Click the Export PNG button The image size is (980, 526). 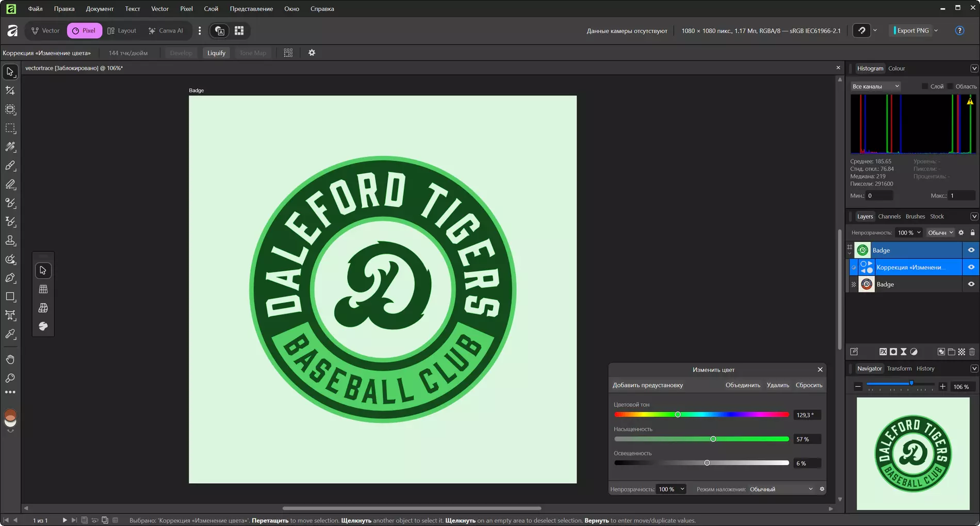pos(912,30)
